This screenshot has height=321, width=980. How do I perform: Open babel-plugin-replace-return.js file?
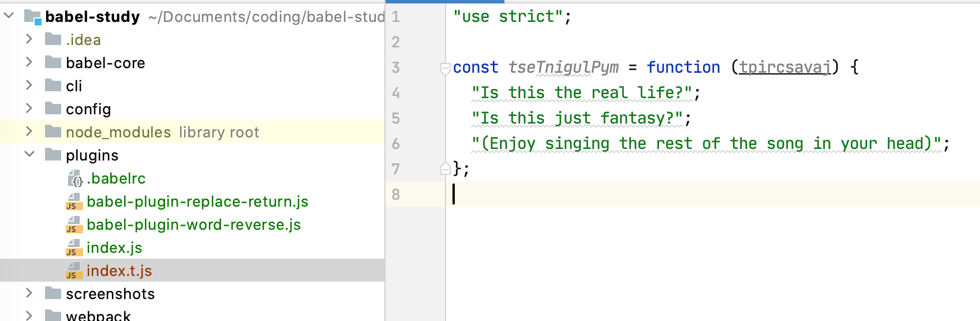pos(197,201)
